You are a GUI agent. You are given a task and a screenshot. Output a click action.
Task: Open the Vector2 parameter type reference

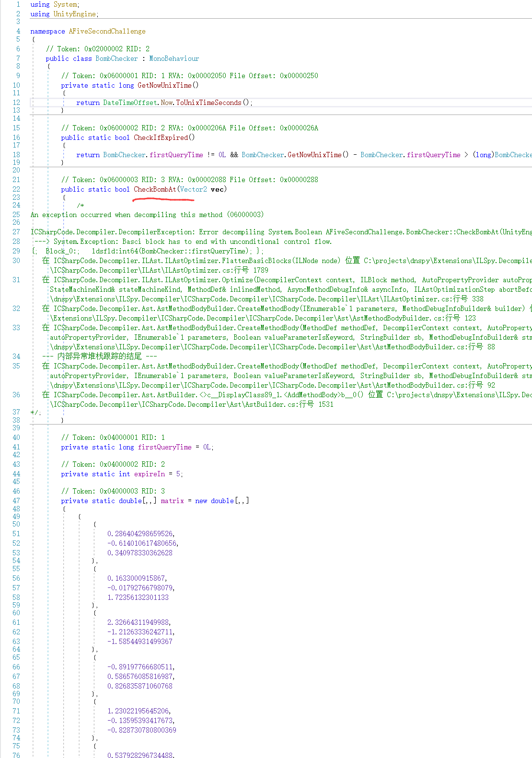click(x=193, y=189)
